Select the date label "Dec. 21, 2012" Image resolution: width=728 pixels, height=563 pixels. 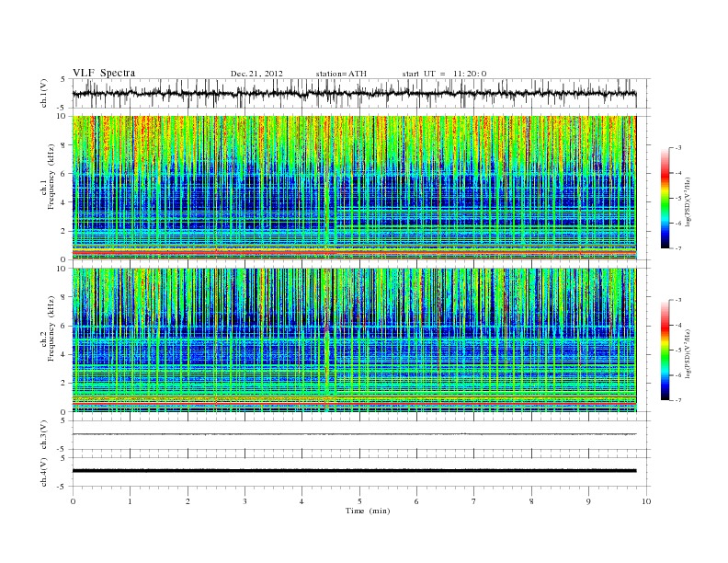point(256,74)
